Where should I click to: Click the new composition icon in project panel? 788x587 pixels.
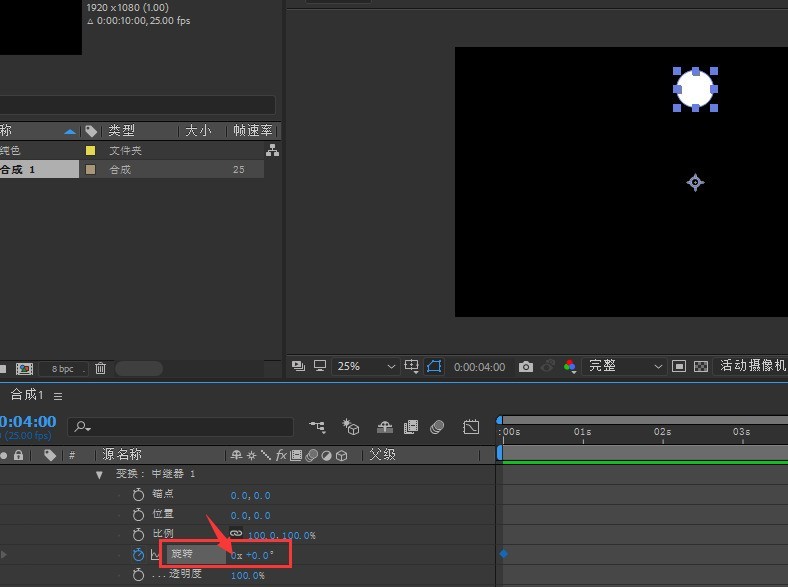(x=24, y=369)
